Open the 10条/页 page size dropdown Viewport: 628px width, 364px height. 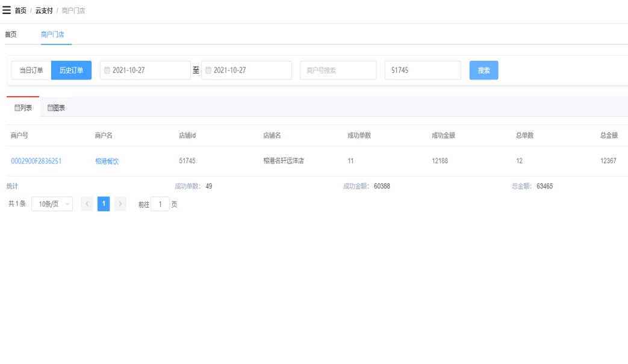(52, 204)
